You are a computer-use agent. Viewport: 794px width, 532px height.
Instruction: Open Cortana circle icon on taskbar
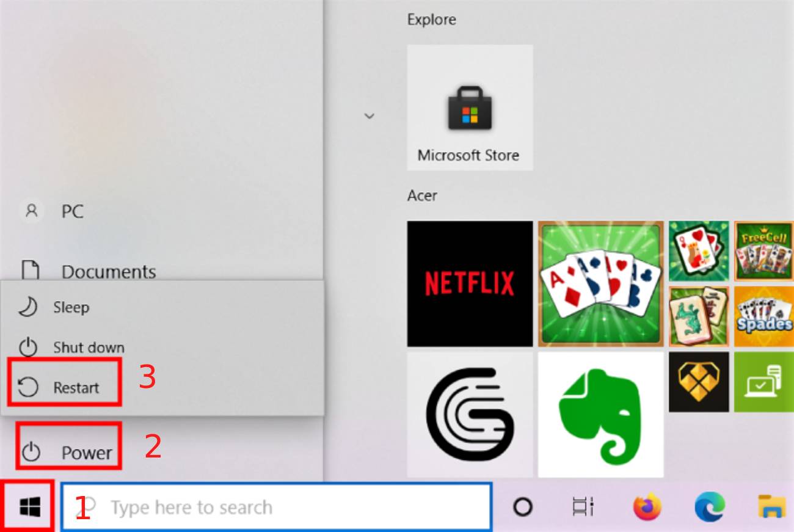[x=523, y=506]
